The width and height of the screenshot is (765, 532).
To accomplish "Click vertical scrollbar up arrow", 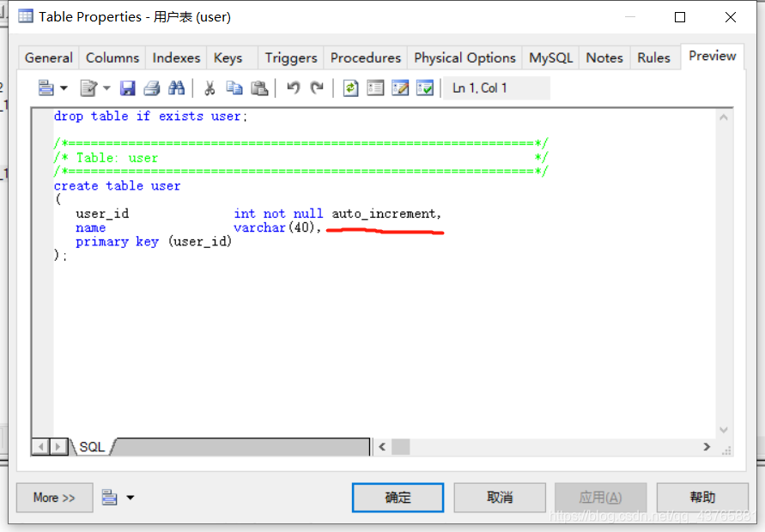I will click(x=724, y=118).
